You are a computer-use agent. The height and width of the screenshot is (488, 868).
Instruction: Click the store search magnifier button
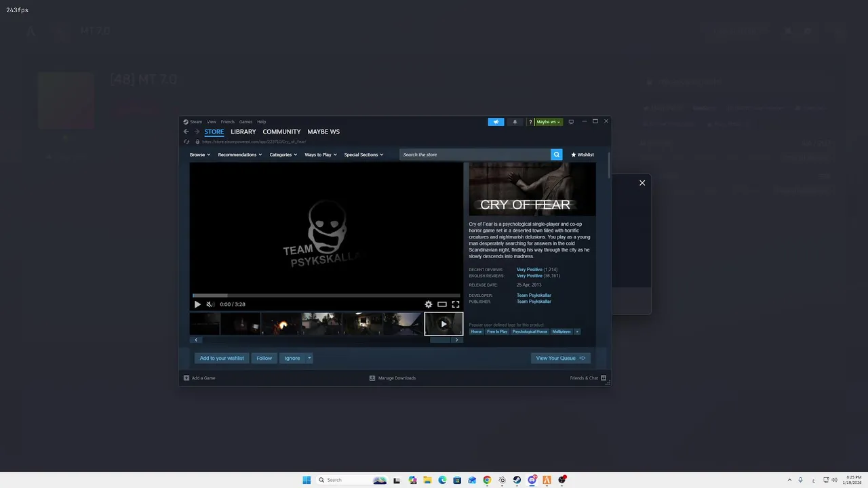(x=557, y=155)
